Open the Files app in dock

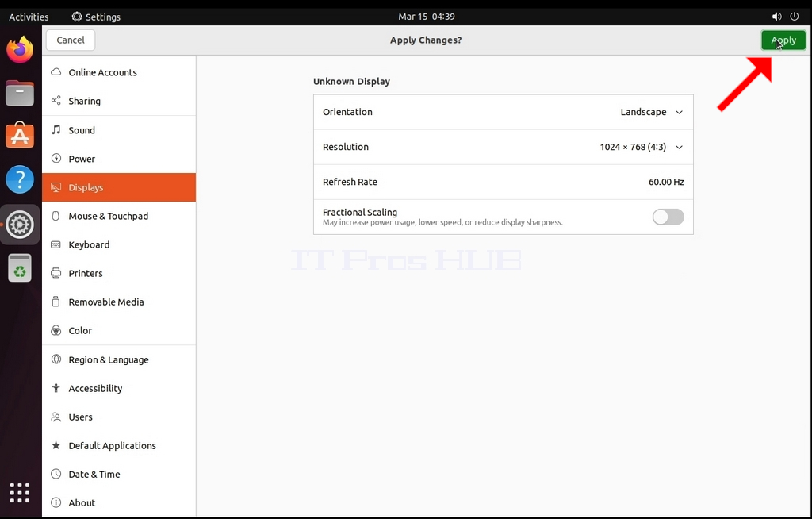coord(20,94)
